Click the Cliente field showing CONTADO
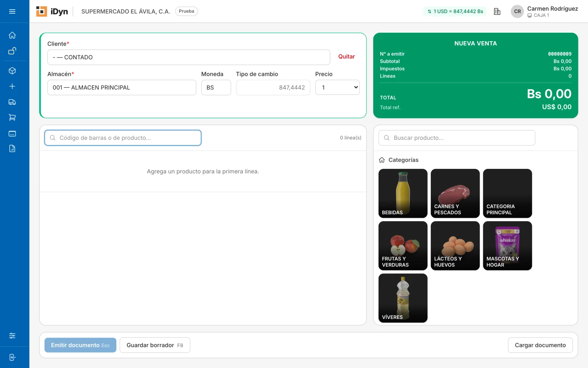Image resolution: width=588 pixels, height=368 pixels. 189,57
